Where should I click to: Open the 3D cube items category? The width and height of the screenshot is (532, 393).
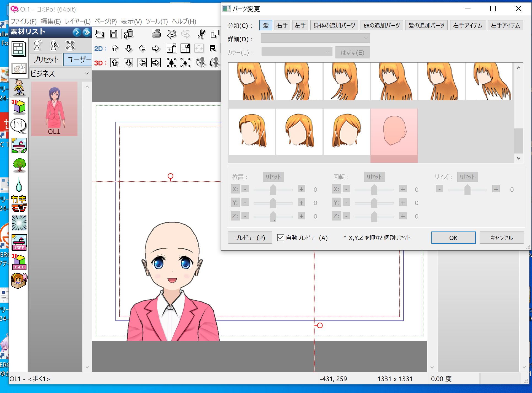(19, 107)
